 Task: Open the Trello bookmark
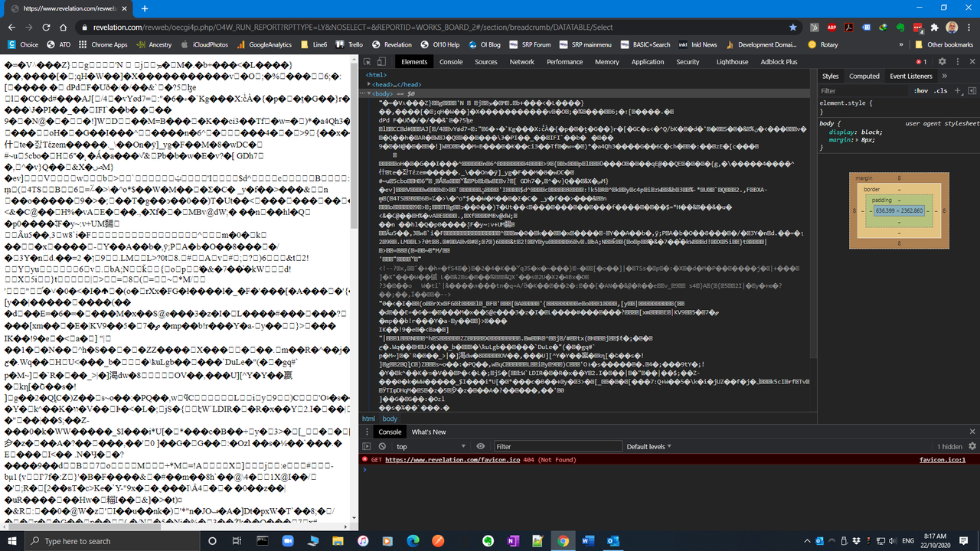349,44
